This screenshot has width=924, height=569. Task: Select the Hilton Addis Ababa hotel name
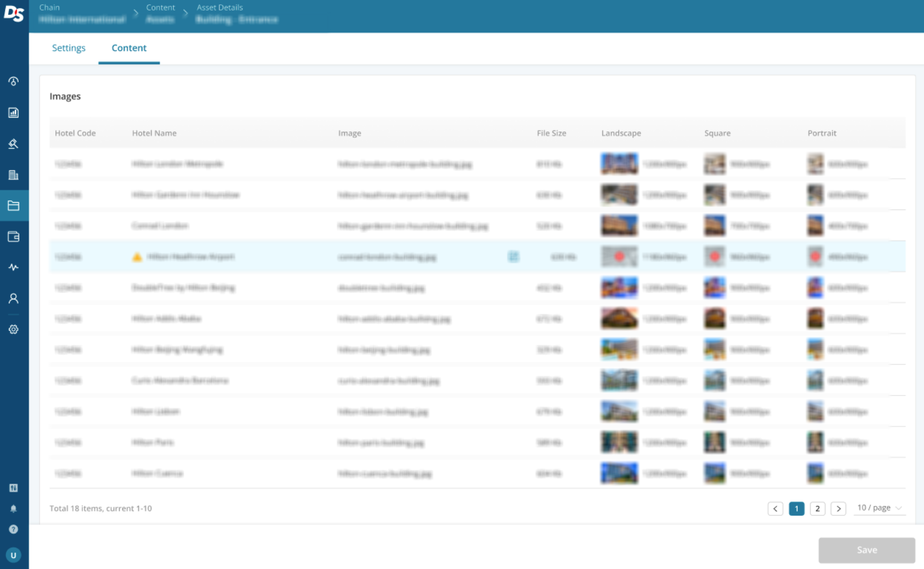click(167, 319)
